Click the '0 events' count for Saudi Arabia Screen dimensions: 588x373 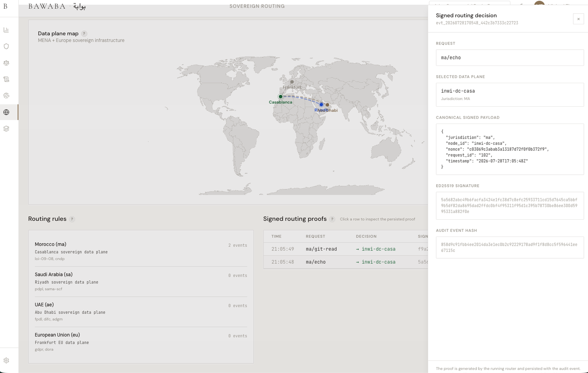click(238, 276)
